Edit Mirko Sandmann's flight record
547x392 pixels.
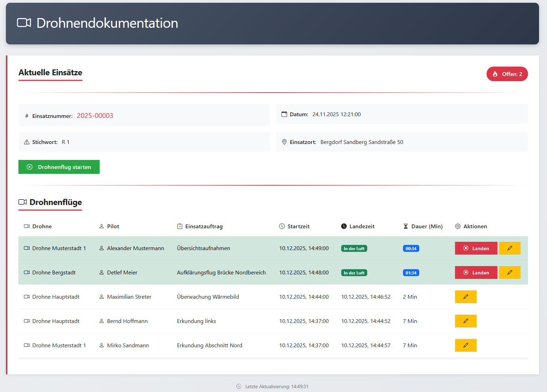pos(465,346)
